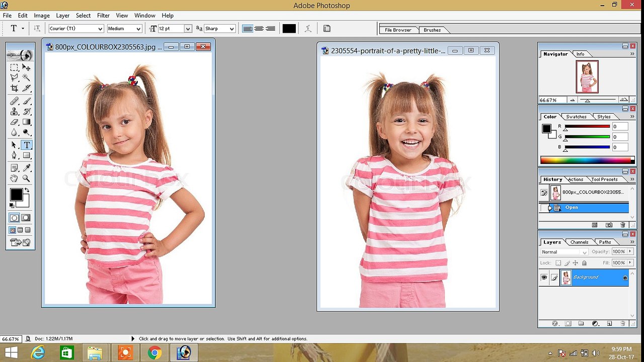Open the Opacity slider arrow
644x362 pixels.
(x=630, y=251)
